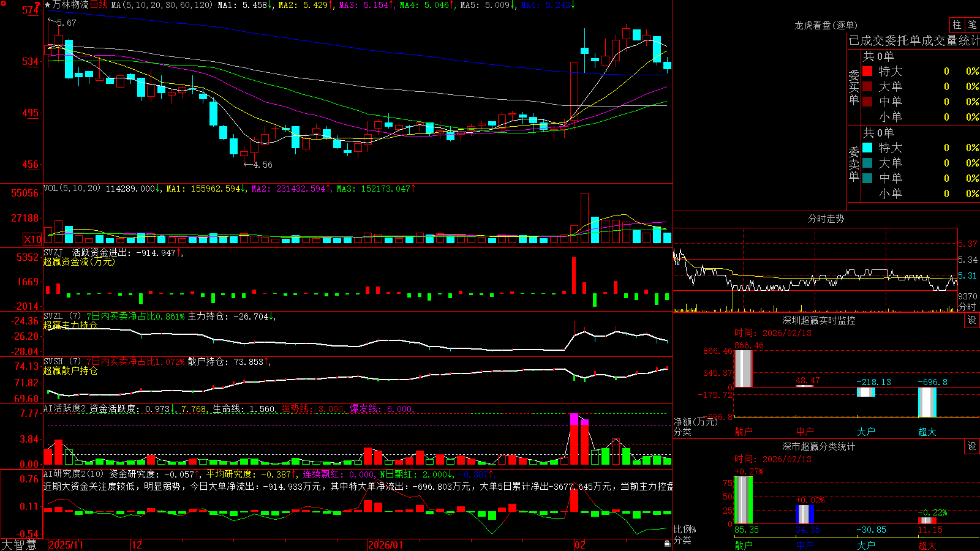Screen dimensions: 980x551
Task: Click the red 特大 swatch under 委买单
Action: point(867,72)
